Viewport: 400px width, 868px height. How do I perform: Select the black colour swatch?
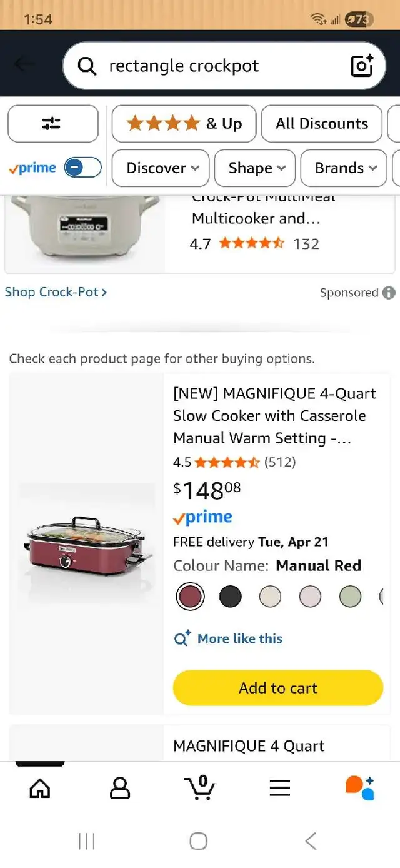pyautogui.click(x=230, y=597)
